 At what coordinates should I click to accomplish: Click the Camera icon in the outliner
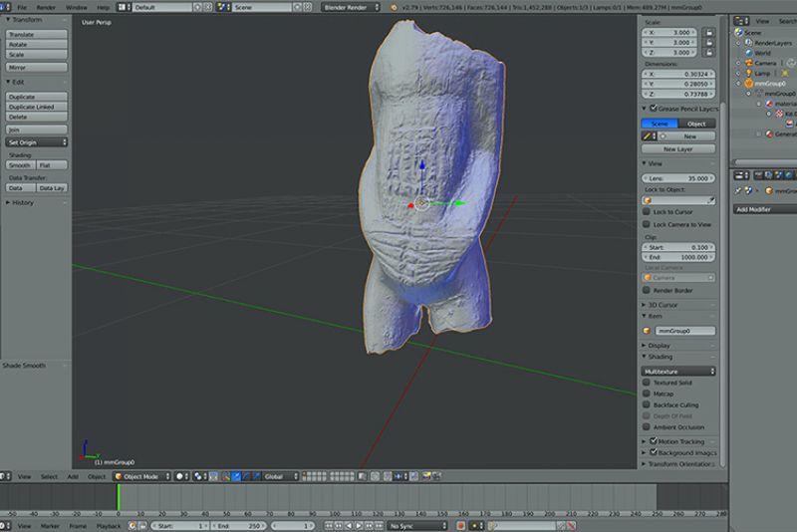click(749, 63)
